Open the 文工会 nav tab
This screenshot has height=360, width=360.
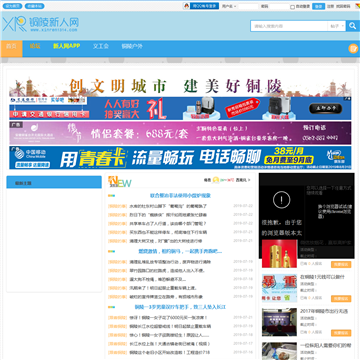pyautogui.click(x=101, y=46)
